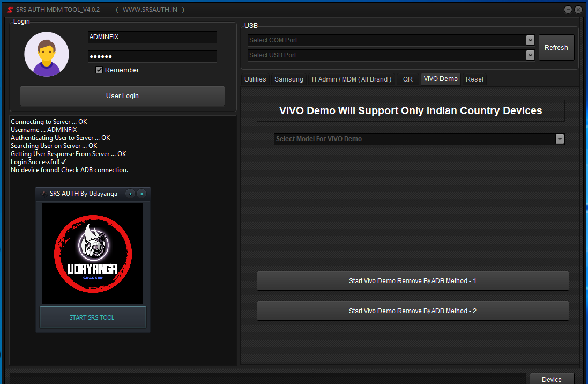Close the SRS AUTH MDM TOOL window
The width and height of the screenshot is (588, 384).
[x=579, y=10]
